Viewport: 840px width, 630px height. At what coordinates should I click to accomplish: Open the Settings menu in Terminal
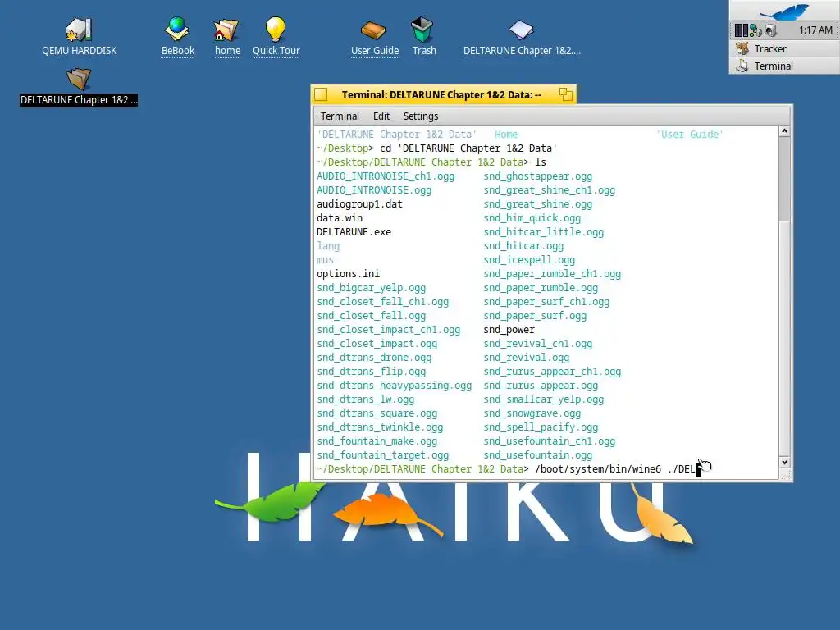[x=421, y=116]
